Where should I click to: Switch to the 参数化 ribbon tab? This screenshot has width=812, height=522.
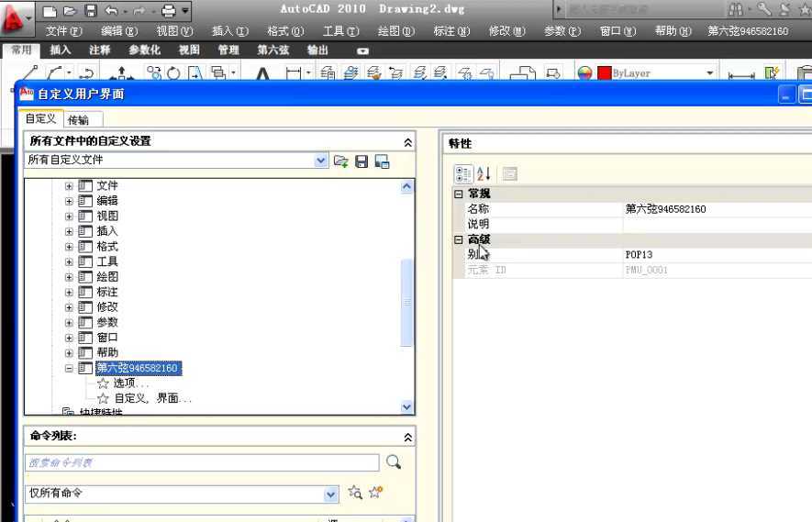(144, 50)
